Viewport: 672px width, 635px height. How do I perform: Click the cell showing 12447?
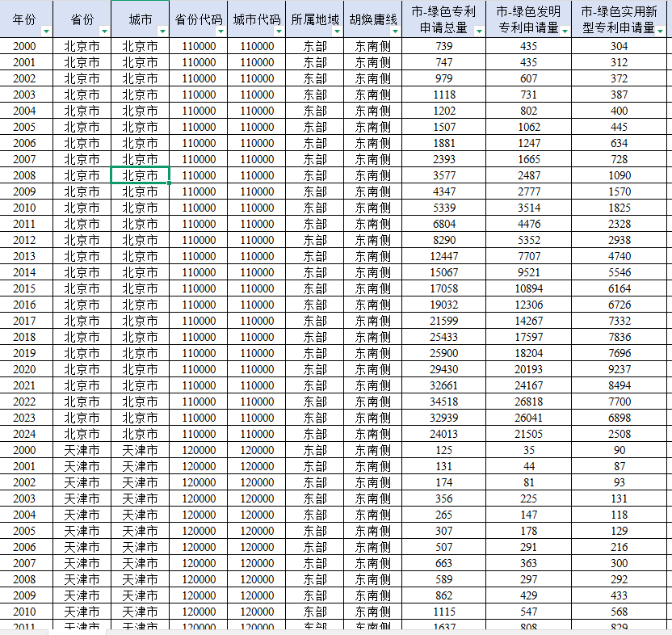444,256
